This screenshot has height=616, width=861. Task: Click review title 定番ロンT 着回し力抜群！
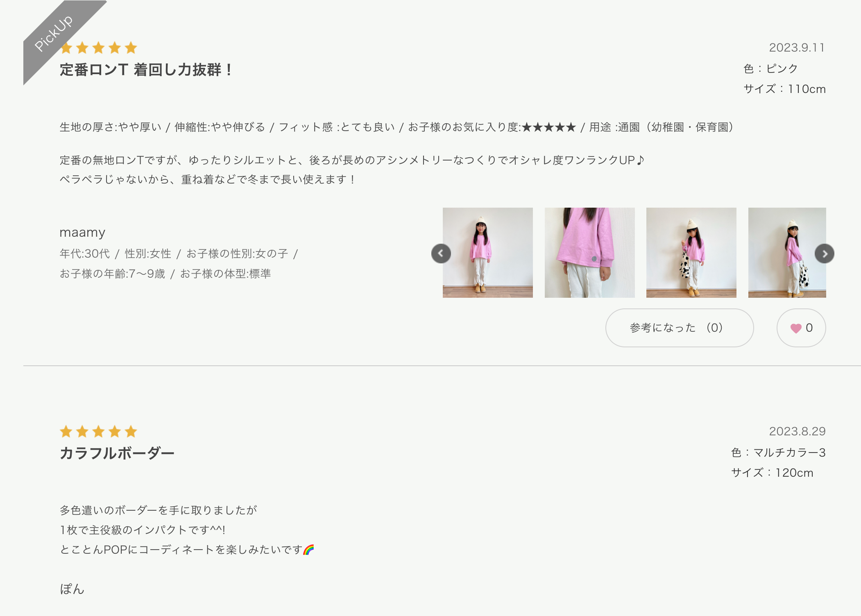[146, 70]
